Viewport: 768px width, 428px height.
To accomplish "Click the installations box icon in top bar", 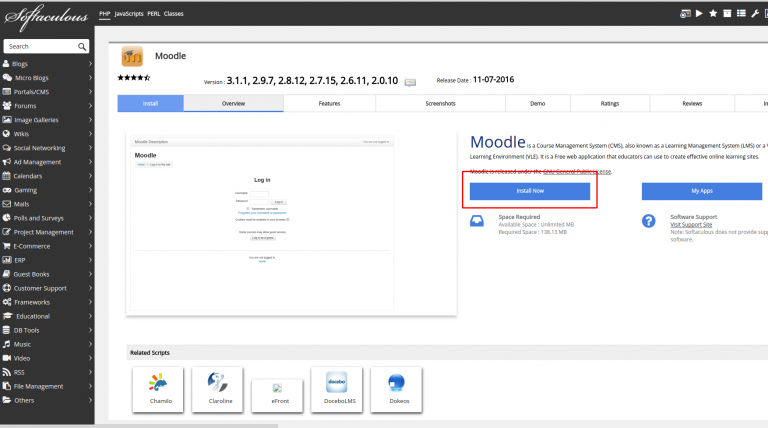I will click(727, 13).
